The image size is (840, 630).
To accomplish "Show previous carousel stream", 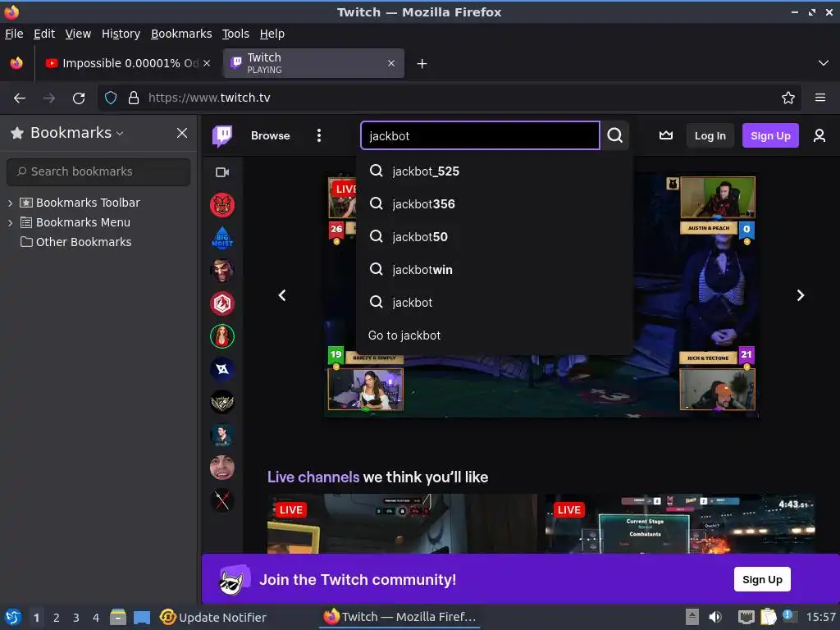I will tap(282, 295).
